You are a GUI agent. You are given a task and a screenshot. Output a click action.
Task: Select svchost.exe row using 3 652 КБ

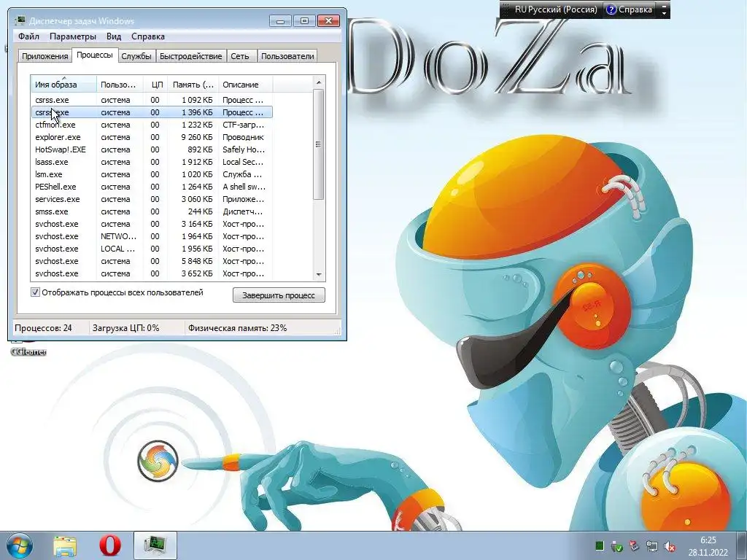tap(152, 273)
